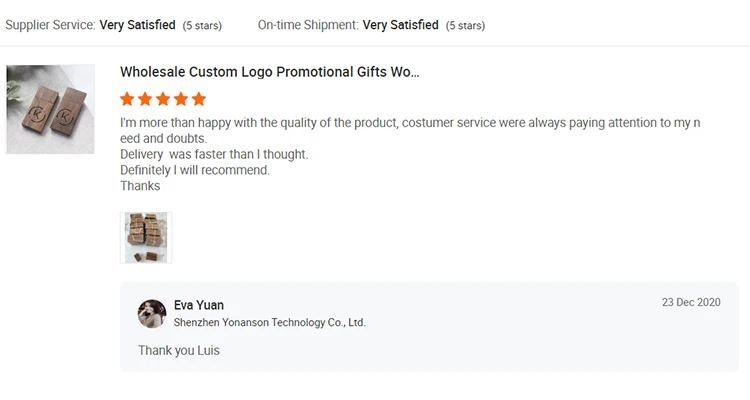This screenshot has width=750, height=400.
Task: Click the Definitely I will recommend line
Action: 195,170
